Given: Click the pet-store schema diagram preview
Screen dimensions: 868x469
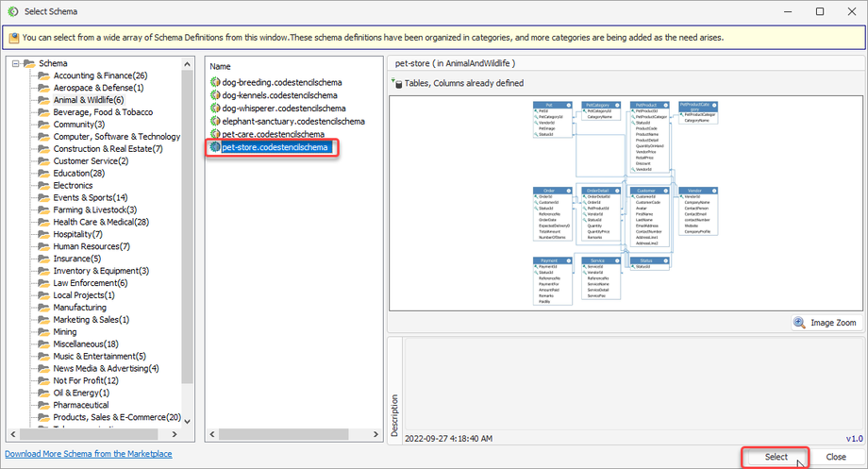Looking at the screenshot, I should [626, 200].
